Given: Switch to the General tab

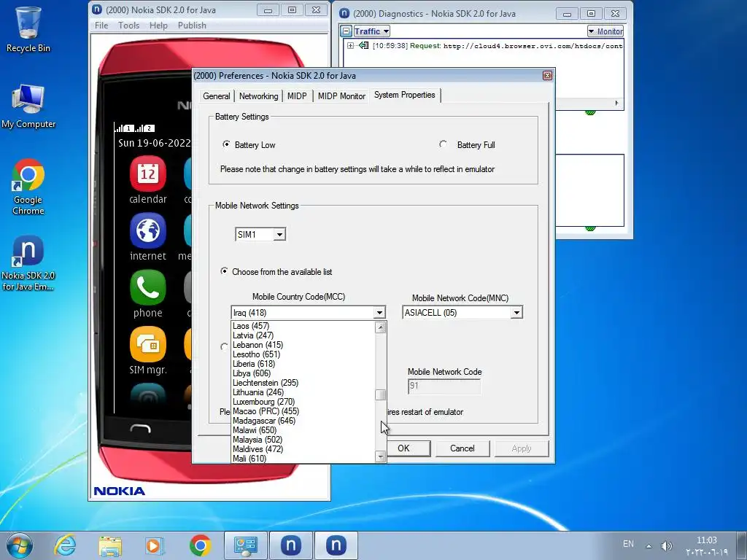Looking at the screenshot, I should 216,96.
